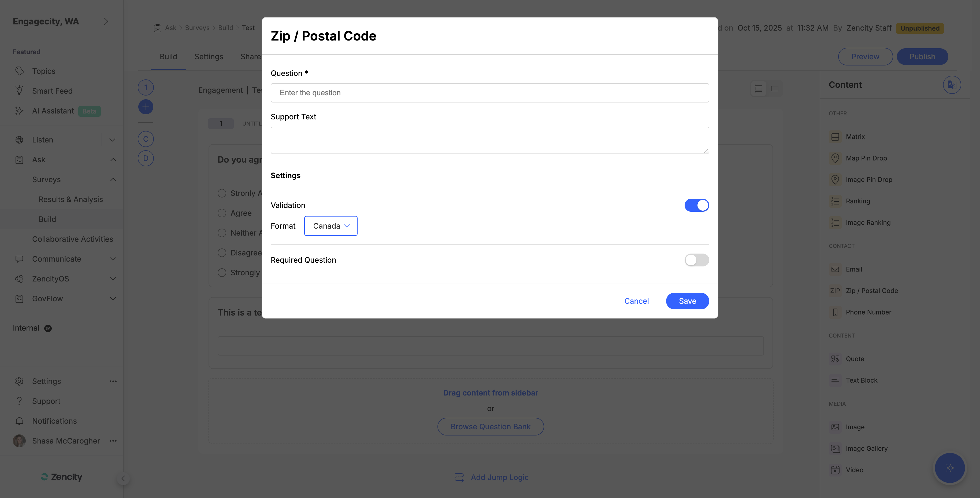Click the Enter the question field
The height and width of the screenshot is (498, 980).
(x=490, y=93)
